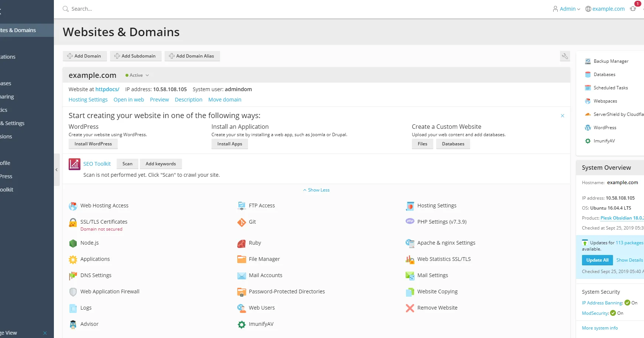
Task: Click Add Domain Alias button
Action: [x=192, y=56]
